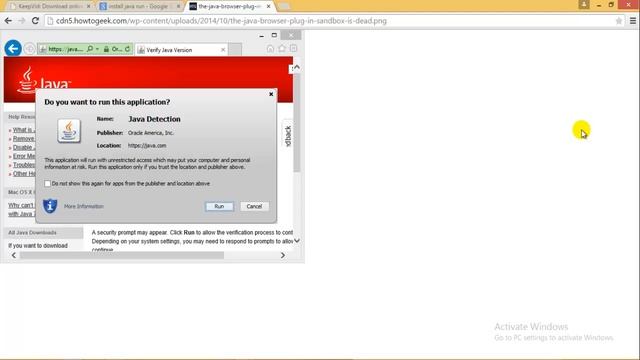Click the Internet Explorer home icon
Image resolution: width=640 pixels, height=360 pixels.
270,49
